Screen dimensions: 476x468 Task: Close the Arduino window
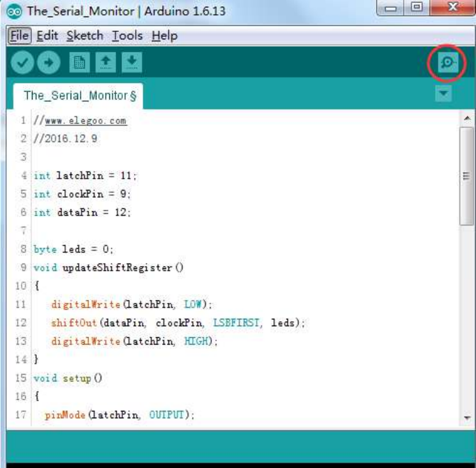point(453,7)
